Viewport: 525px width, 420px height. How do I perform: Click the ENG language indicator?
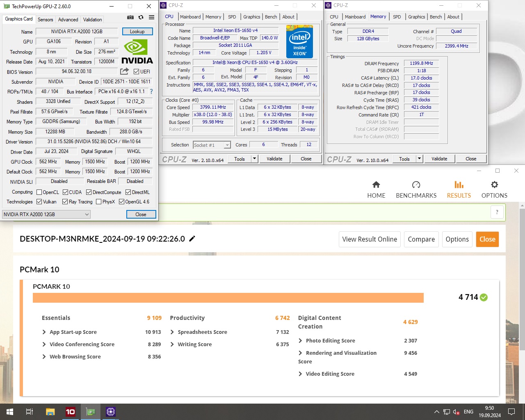(x=468, y=412)
